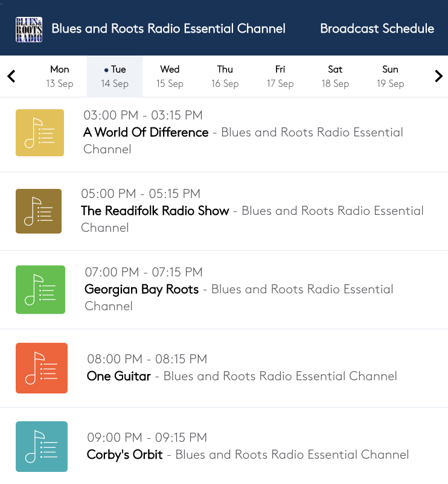Image resolution: width=448 pixels, height=484 pixels.
Task: Click the 03:00 PM - 03:15 PM time slot
Action: coord(143,115)
